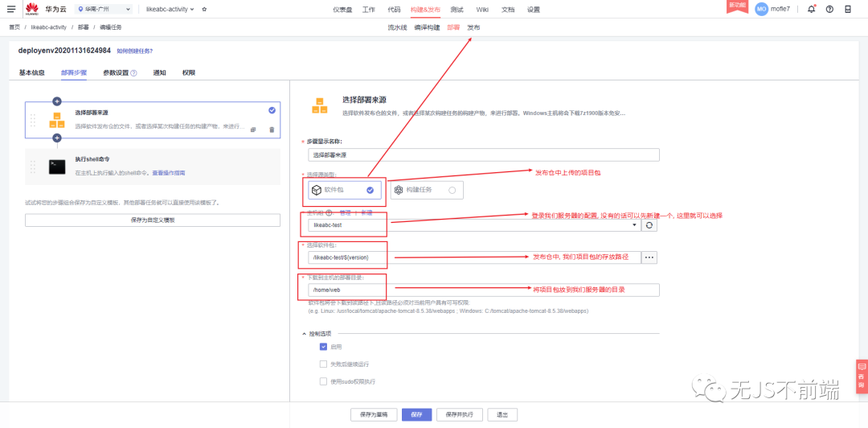Switch to the 流水线 sub-tab
The height and width of the screenshot is (428, 868).
397,27
